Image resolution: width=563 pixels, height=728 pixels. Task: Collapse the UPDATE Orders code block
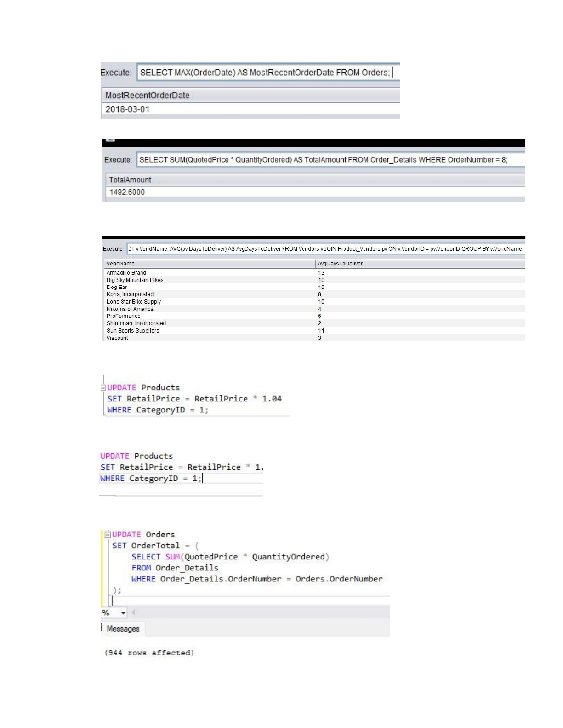(108, 535)
